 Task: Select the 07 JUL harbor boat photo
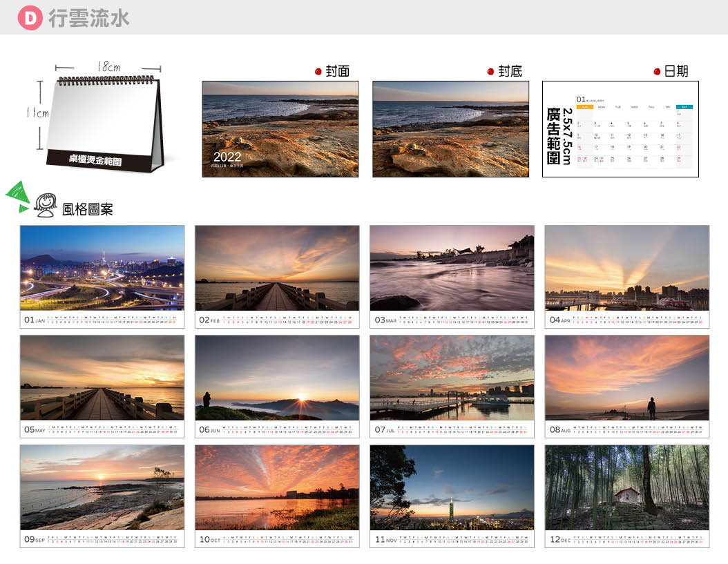452,378
